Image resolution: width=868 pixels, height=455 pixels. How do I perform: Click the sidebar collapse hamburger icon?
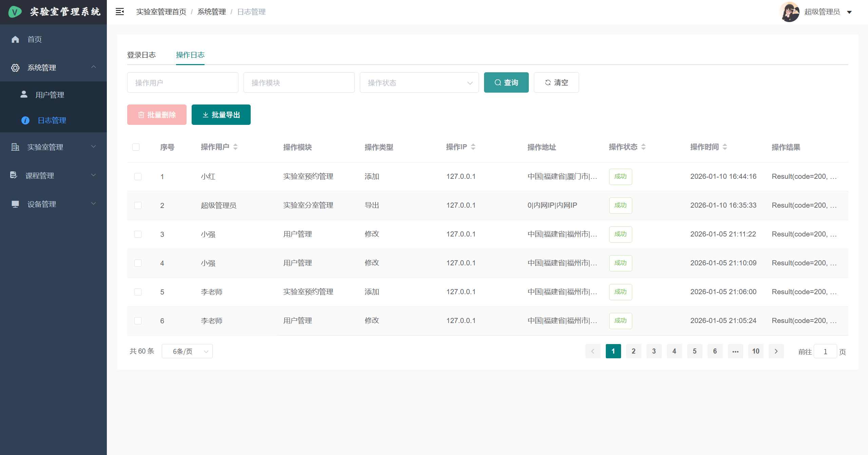(x=120, y=12)
